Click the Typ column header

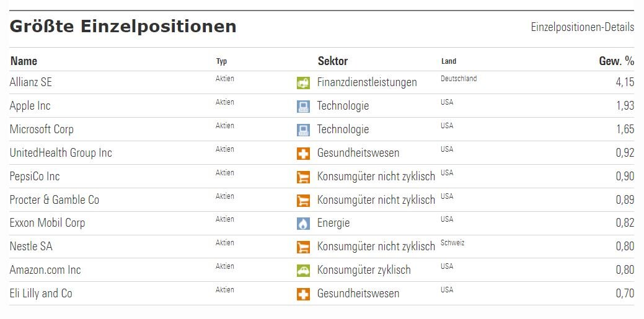click(x=221, y=61)
